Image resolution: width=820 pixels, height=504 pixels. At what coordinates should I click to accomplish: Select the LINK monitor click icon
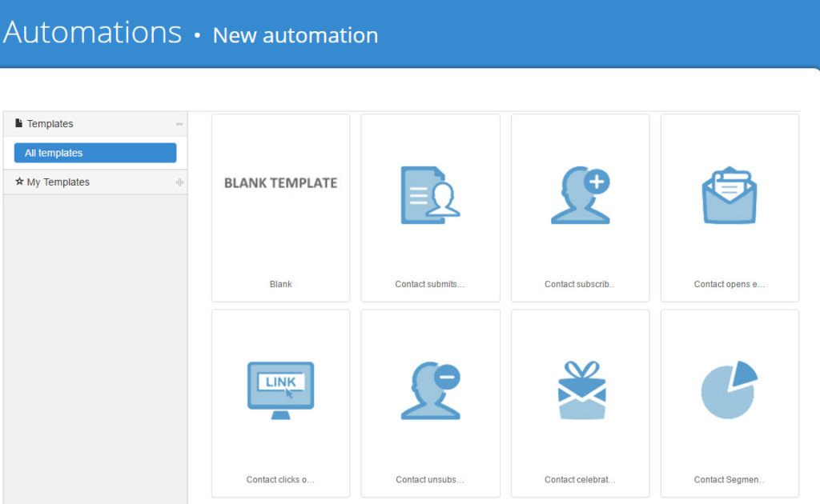pyautogui.click(x=280, y=390)
